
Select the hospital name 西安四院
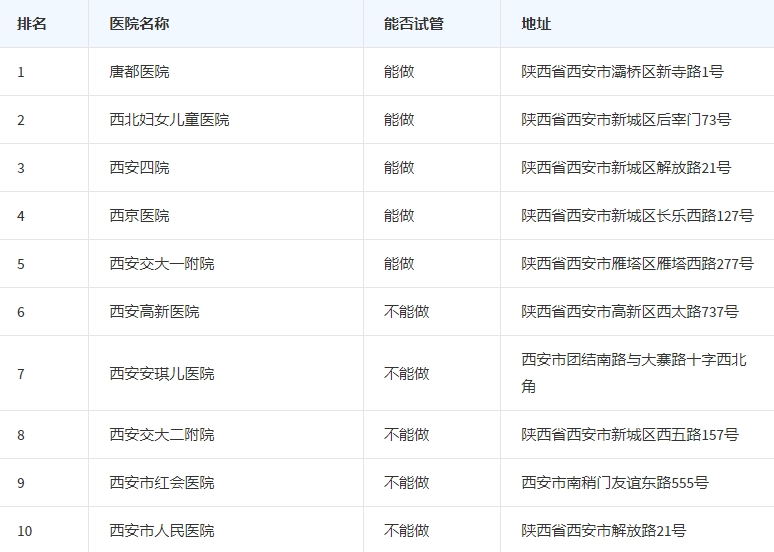(139, 167)
